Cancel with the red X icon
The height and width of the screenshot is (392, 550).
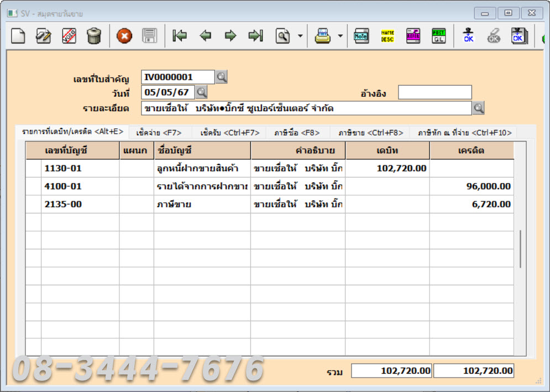click(124, 36)
